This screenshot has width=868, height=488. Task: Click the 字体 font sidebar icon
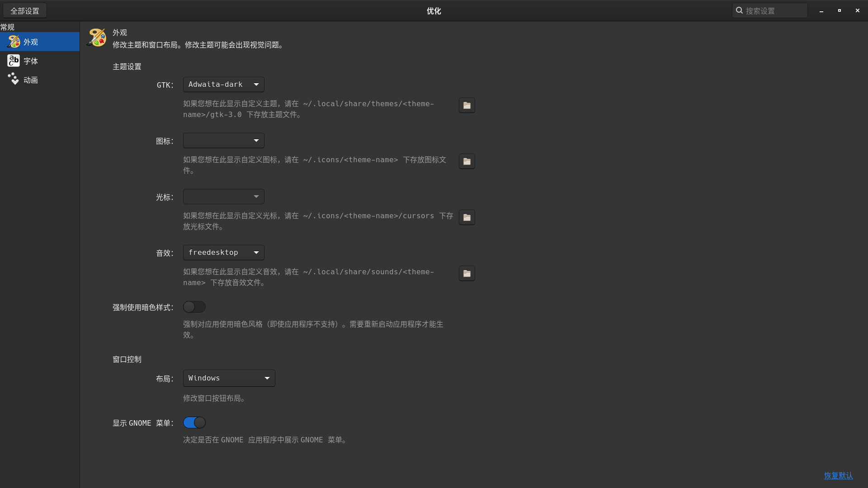14,61
